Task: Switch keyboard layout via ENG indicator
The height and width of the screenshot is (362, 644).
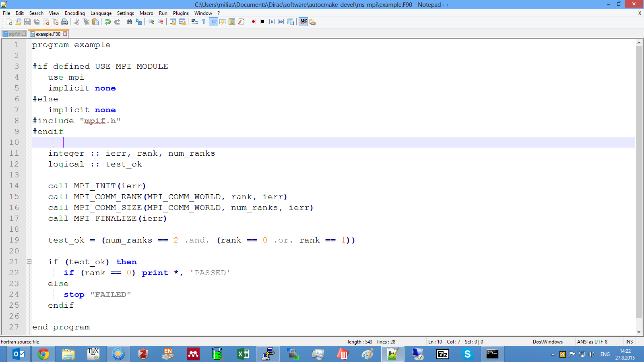Action: click(x=605, y=354)
